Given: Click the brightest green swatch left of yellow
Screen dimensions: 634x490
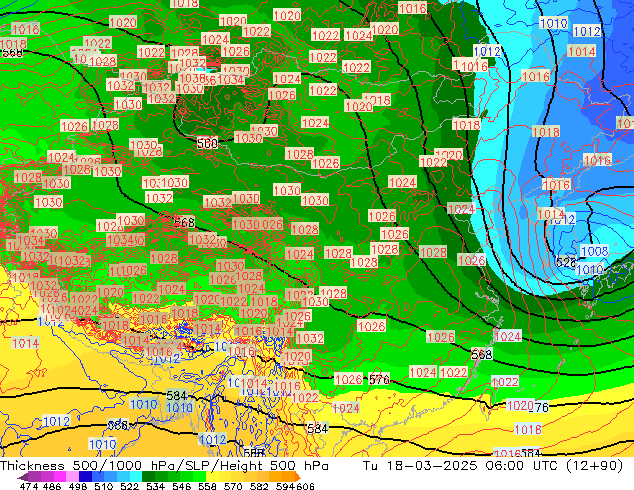Looking at the screenshot, I should click(x=199, y=476).
